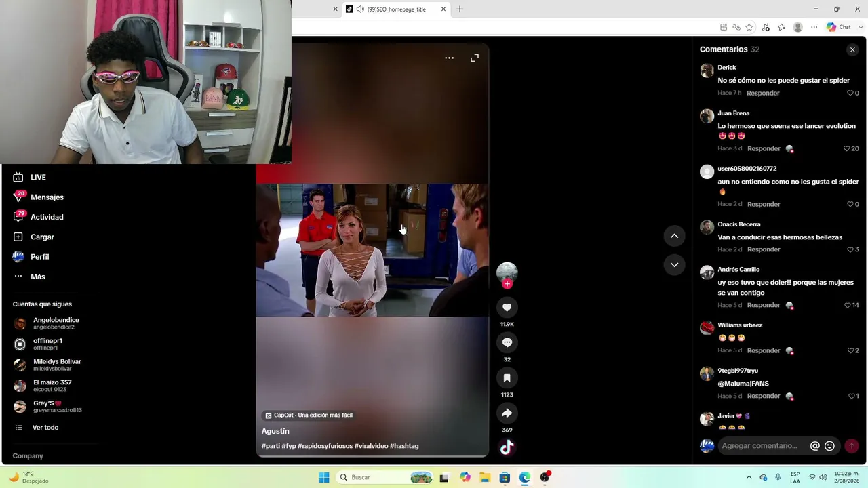Close the Comentarios panel
The height and width of the screenshot is (488, 868).
pyautogui.click(x=852, y=49)
